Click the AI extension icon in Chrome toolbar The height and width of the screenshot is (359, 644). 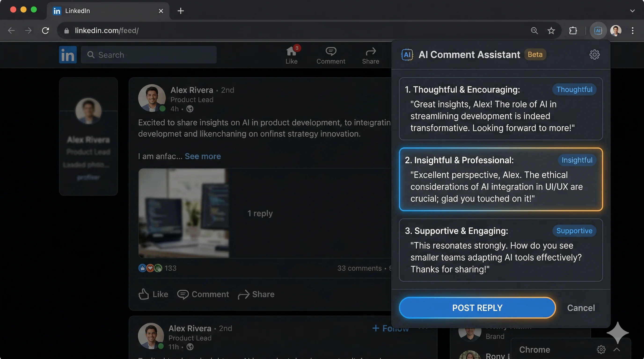(598, 31)
